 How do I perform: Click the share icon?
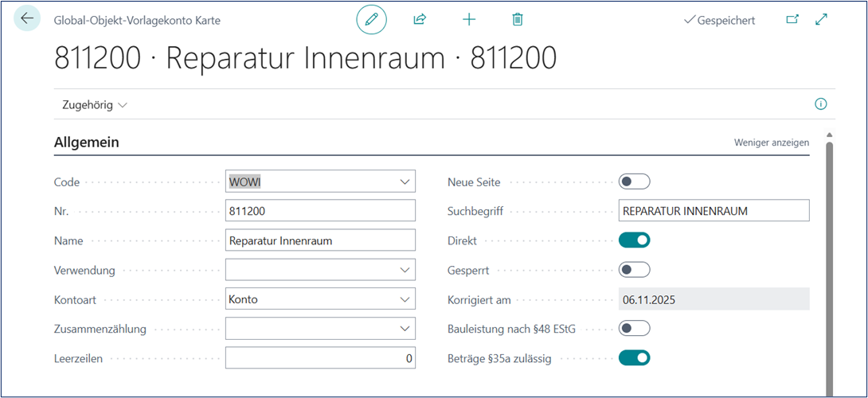pos(420,20)
